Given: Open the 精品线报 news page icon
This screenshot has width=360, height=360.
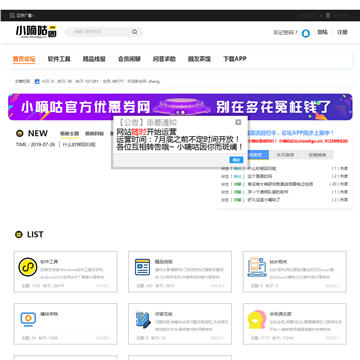Looking at the screenshot, I should click(x=142, y=267).
